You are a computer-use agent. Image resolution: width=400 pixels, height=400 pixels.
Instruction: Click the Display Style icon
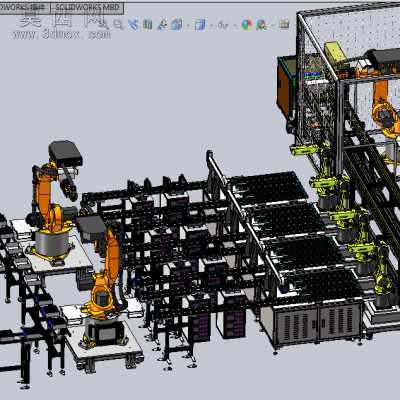click(200, 24)
